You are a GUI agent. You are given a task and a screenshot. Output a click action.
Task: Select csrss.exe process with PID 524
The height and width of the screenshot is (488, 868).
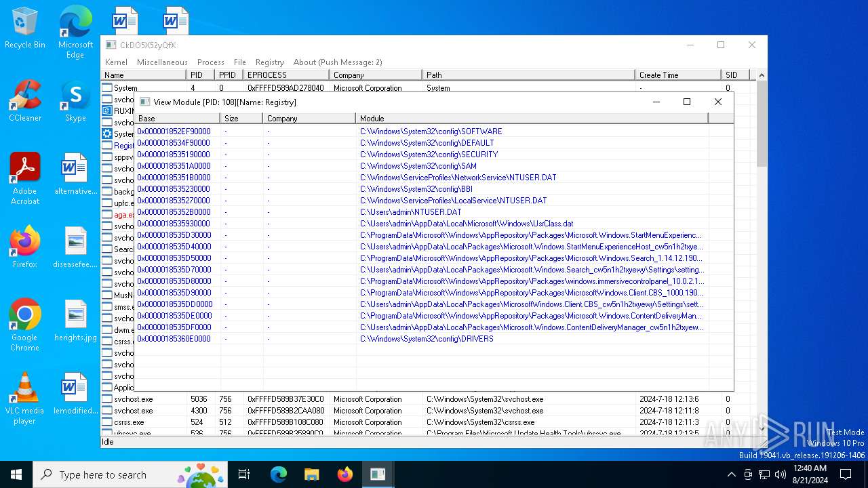[x=429, y=422]
